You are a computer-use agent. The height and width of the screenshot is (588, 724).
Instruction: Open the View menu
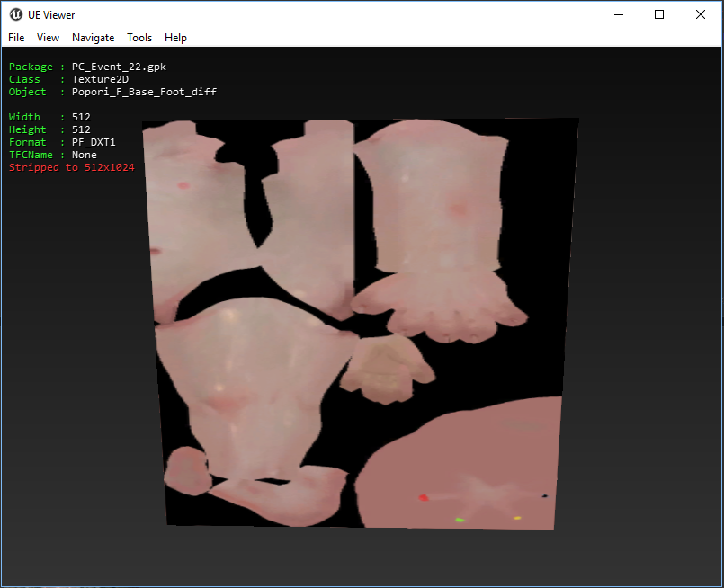(x=48, y=38)
